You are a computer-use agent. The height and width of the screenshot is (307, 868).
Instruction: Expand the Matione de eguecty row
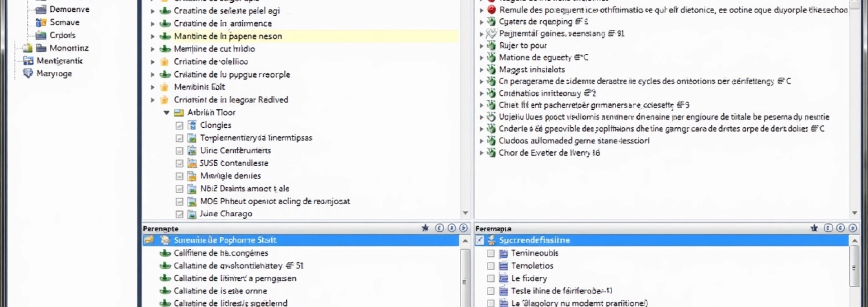481,57
